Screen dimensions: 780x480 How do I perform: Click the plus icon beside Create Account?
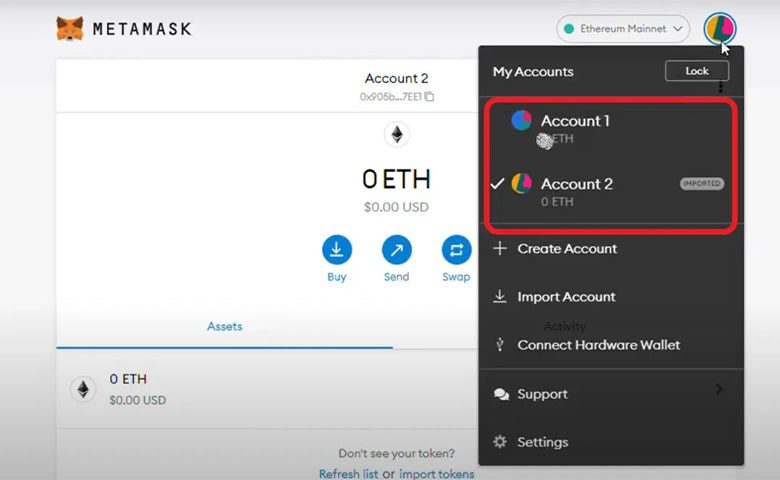(x=500, y=248)
